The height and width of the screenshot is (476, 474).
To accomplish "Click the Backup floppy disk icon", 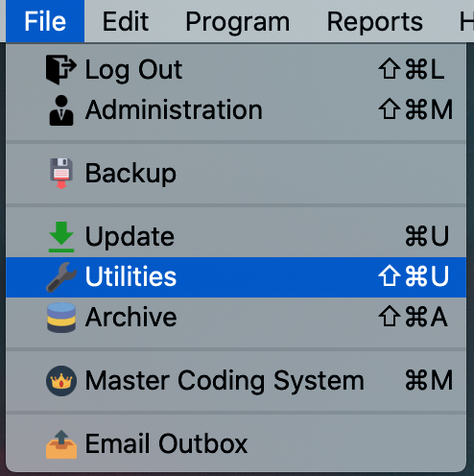I will tap(61, 174).
